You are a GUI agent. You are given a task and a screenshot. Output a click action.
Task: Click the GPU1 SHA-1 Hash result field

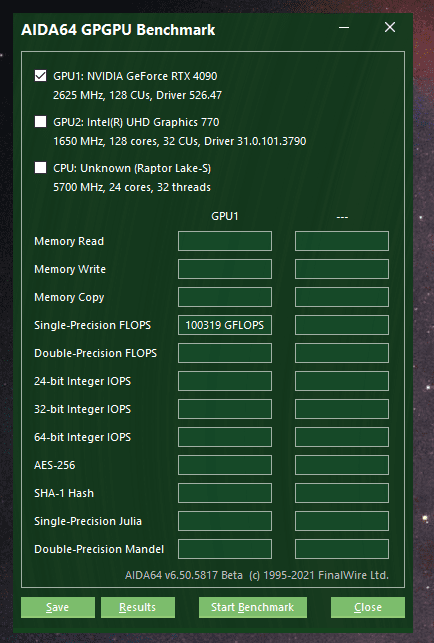pyautogui.click(x=225, y=493)
